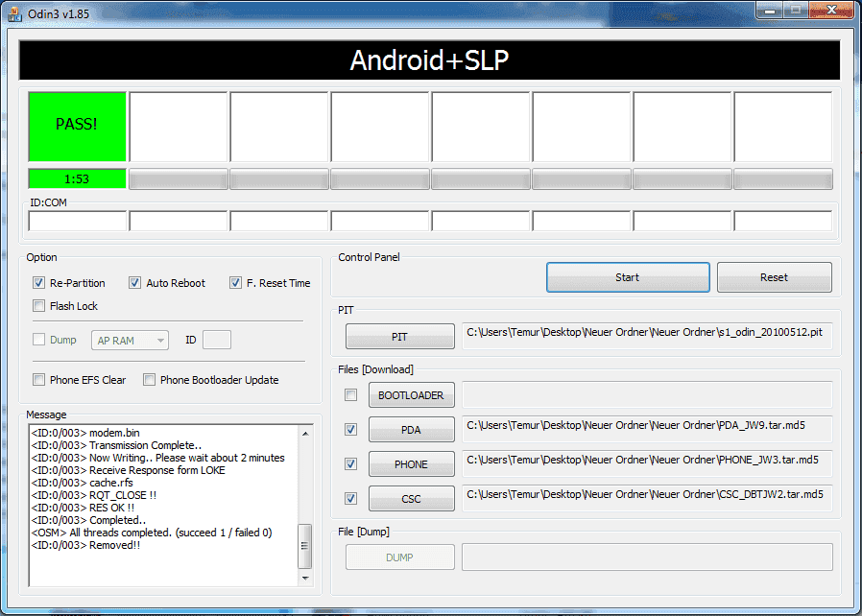Toggle the Re-Partition checkbox
862x616 pixels.
coord(38,283)
